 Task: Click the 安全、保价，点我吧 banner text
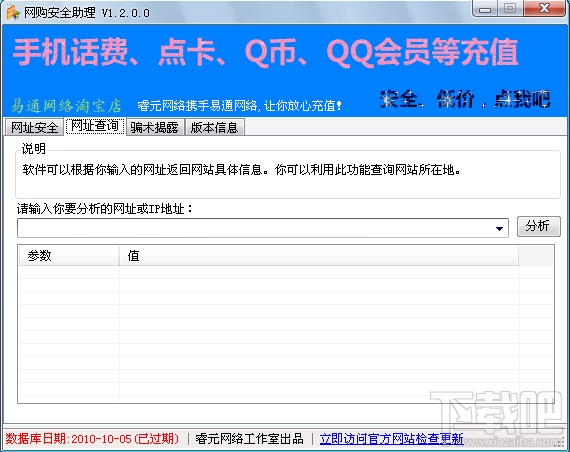465,99
